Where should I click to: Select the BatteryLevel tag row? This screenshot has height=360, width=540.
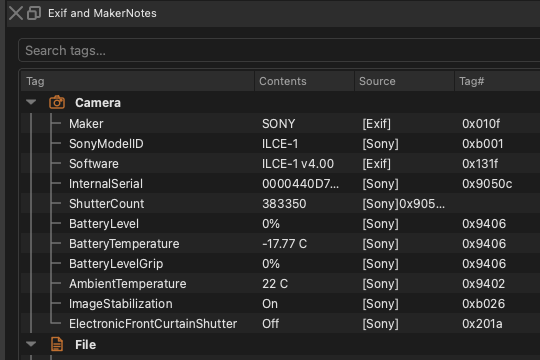[x=280, y=224]
